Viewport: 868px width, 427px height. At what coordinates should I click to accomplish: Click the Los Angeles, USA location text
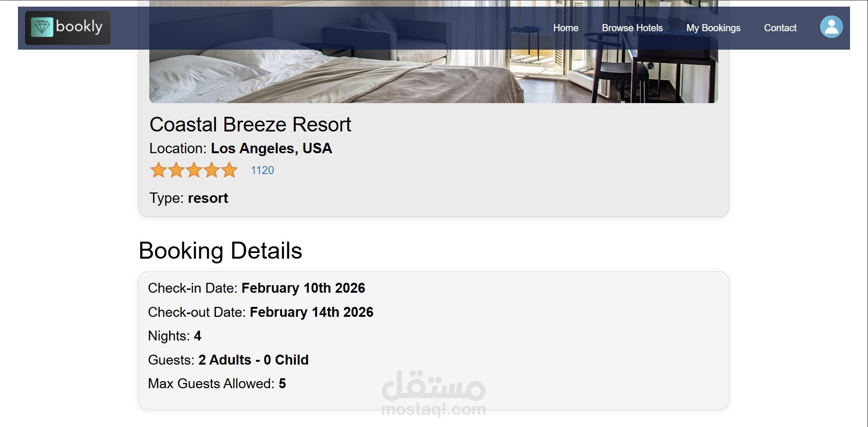tap(271, 148)
